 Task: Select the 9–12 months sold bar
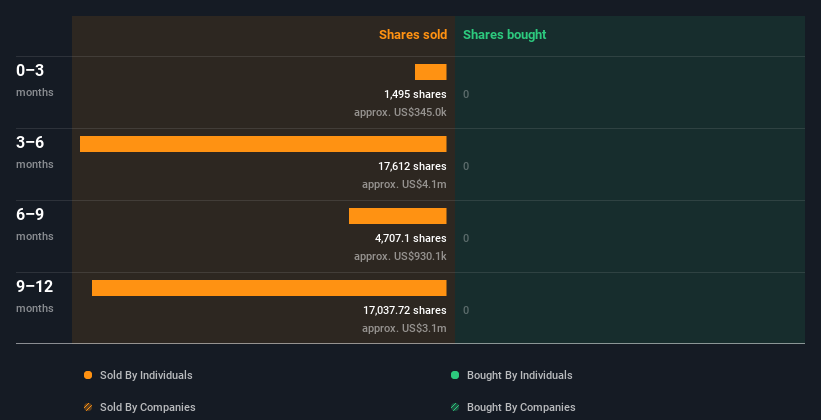pos(269,288)
